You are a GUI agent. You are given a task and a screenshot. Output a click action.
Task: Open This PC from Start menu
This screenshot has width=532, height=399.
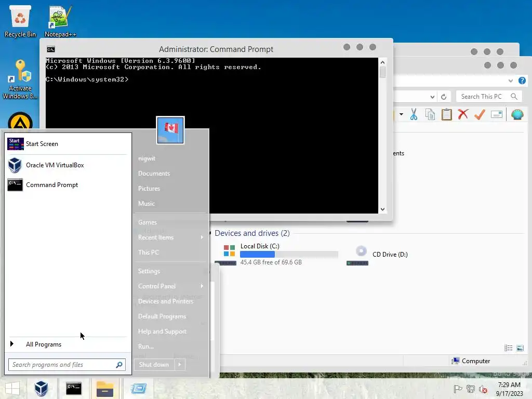(x=148, y=252)
